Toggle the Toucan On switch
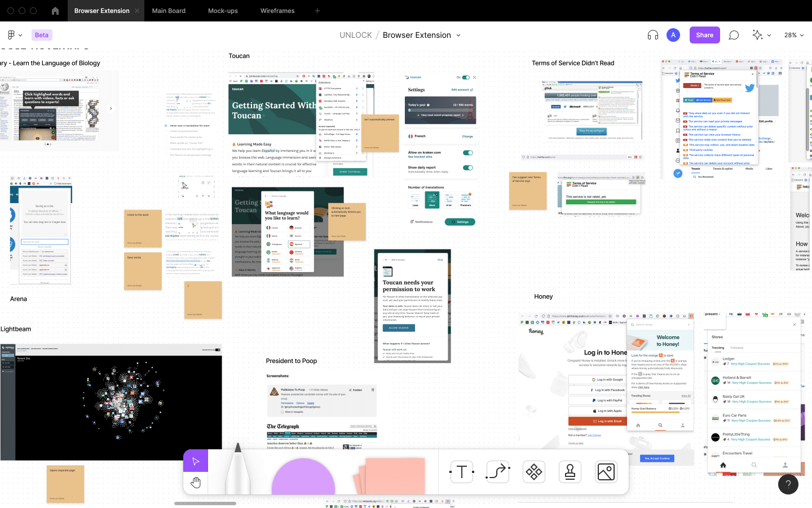Viewport: 812px width, 508px height. tap(466, 77)
